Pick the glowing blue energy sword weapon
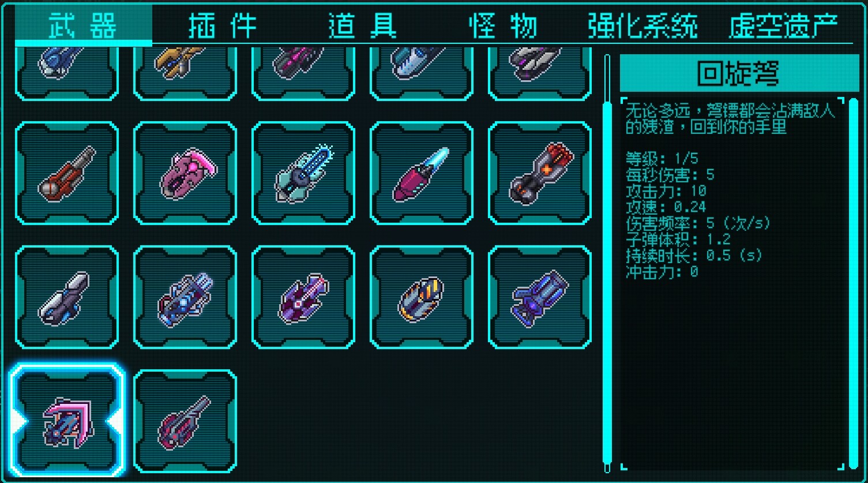This screenshot has width=868, height=483. tap(422, 173)
